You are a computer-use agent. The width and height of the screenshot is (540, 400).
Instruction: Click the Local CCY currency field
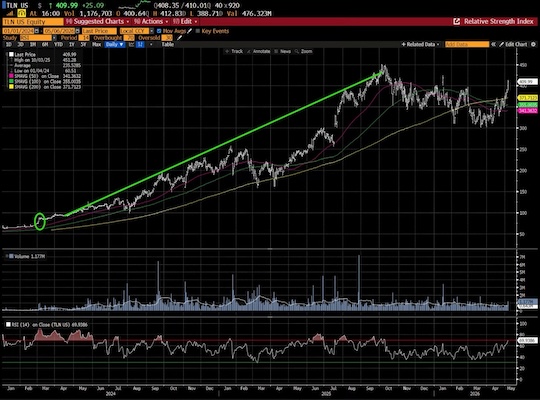click(134, 31)
